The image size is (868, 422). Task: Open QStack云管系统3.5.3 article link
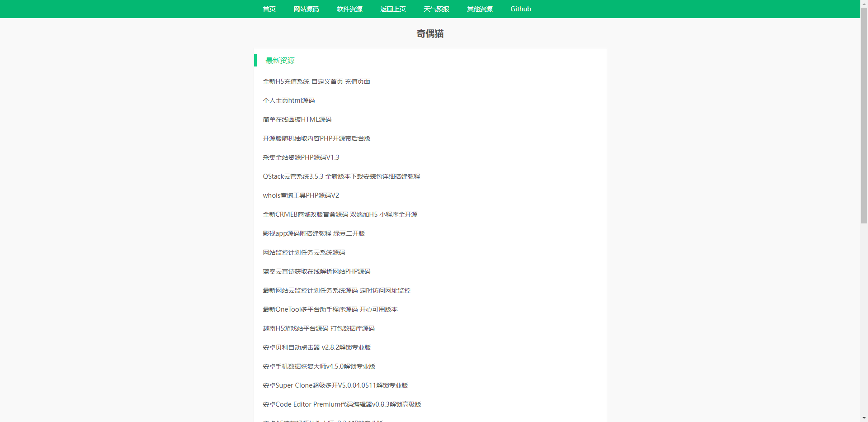[341, 176]
